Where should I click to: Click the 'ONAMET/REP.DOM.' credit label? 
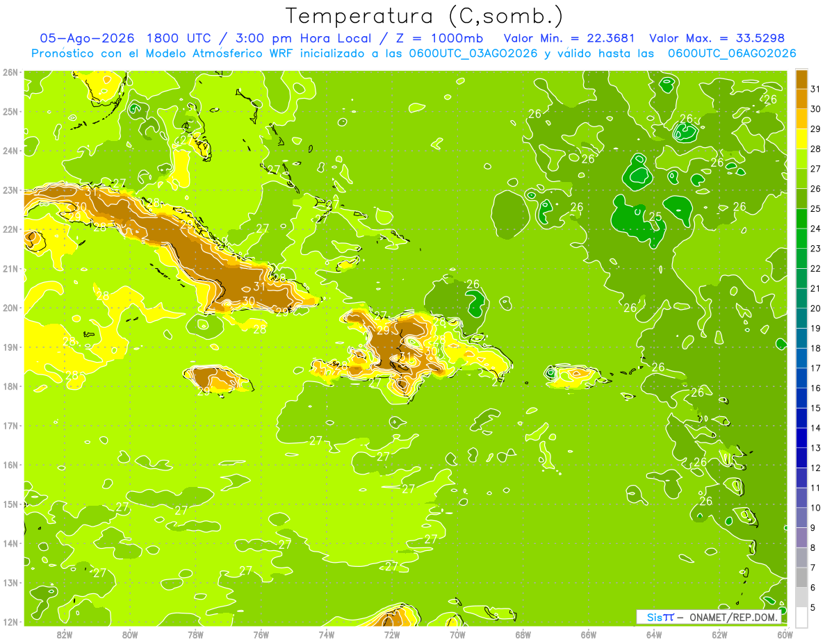pos(733,617)
